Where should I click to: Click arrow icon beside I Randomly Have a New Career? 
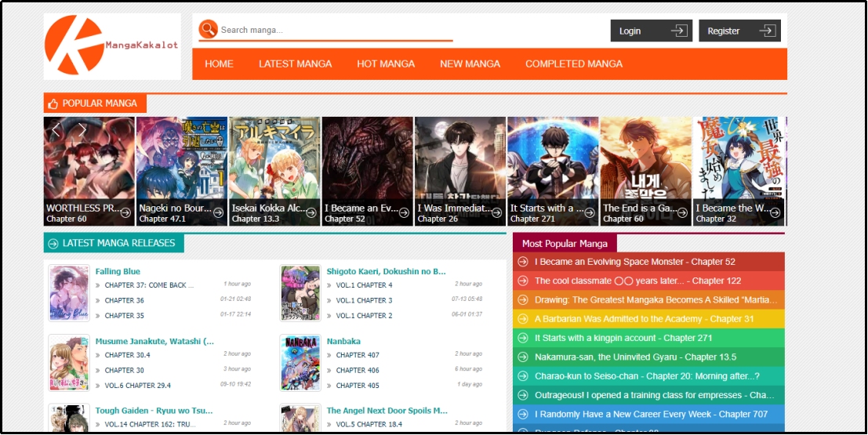[x=522, y=414]
